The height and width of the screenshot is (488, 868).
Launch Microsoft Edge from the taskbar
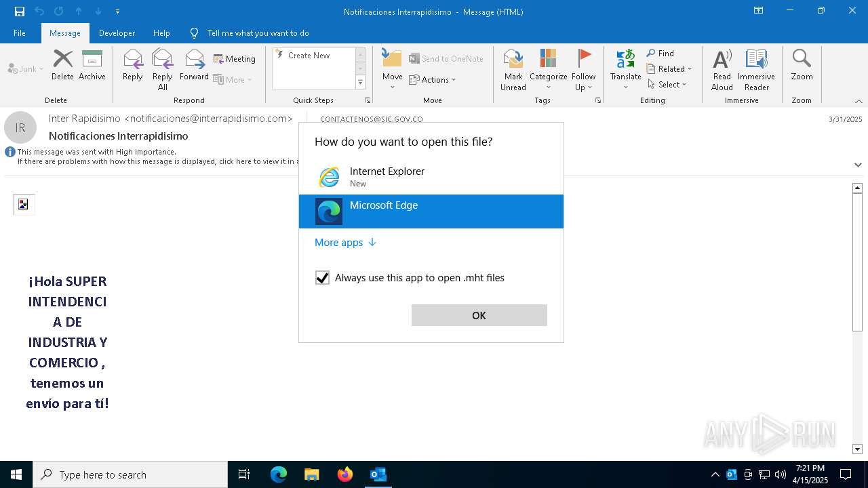[279, 474]
